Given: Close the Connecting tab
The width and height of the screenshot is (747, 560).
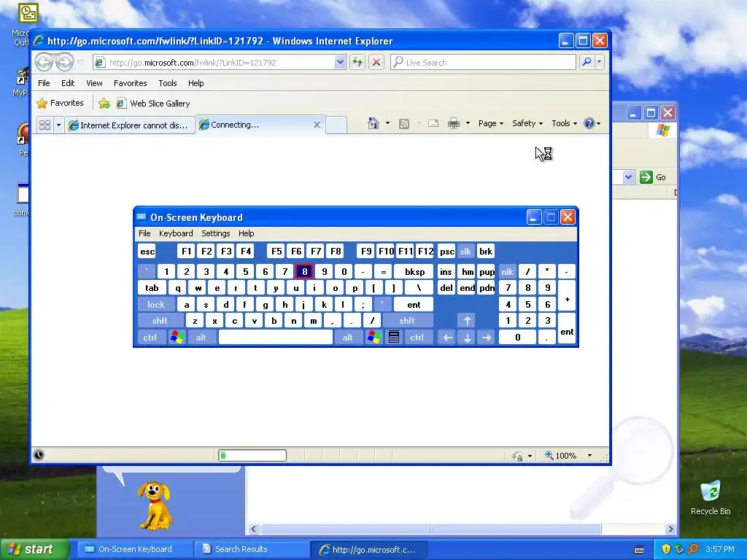Looking at the screenshot, I should tap(317, 125).
